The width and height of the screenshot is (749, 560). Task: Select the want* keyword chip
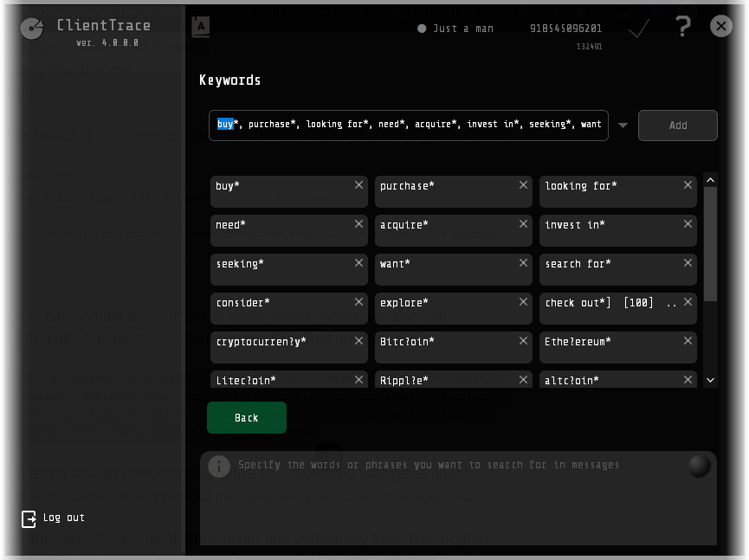pyautogui.click(x=454, y=269)
